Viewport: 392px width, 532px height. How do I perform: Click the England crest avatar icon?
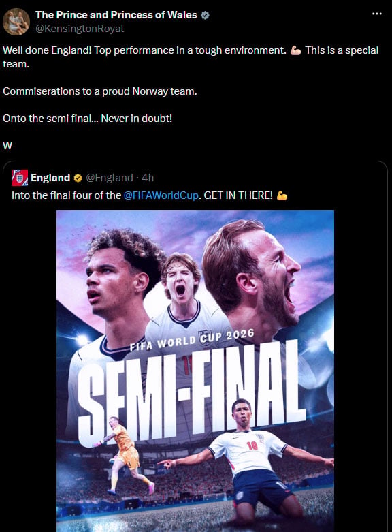[20, 178]
